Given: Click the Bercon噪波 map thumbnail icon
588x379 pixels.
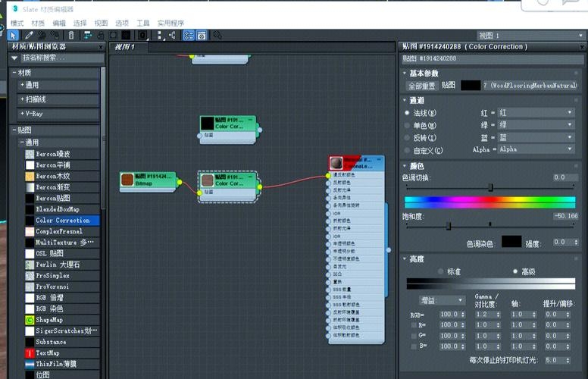Looking at the screenshot, I should click(30, 154).
